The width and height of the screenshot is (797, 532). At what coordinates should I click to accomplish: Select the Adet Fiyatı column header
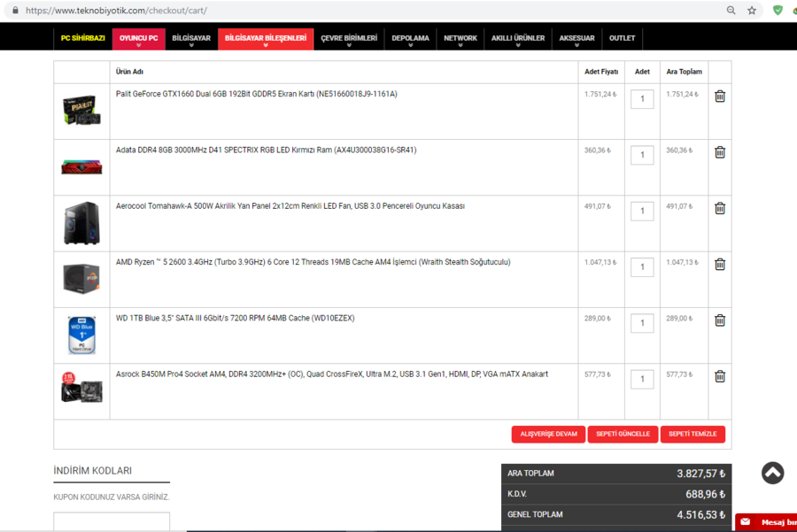601,72
